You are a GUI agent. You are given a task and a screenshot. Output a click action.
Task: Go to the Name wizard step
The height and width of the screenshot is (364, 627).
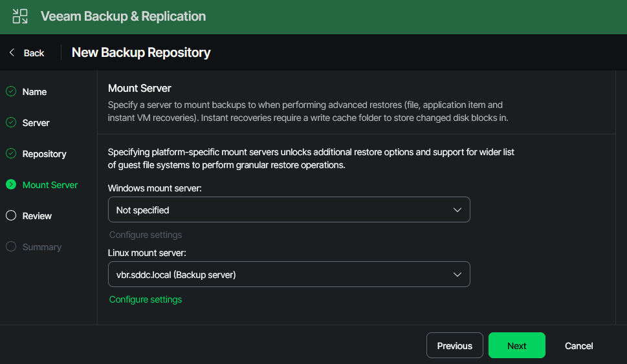point(34,92)
